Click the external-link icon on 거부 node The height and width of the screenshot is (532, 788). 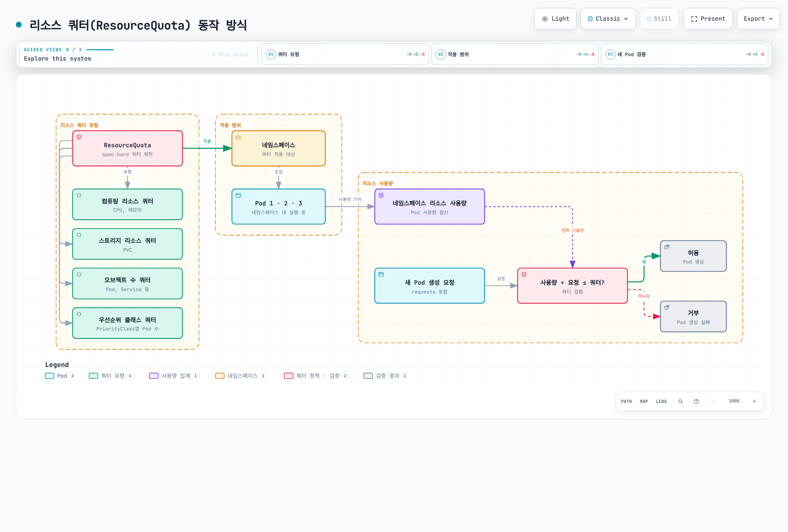point(667,307)
